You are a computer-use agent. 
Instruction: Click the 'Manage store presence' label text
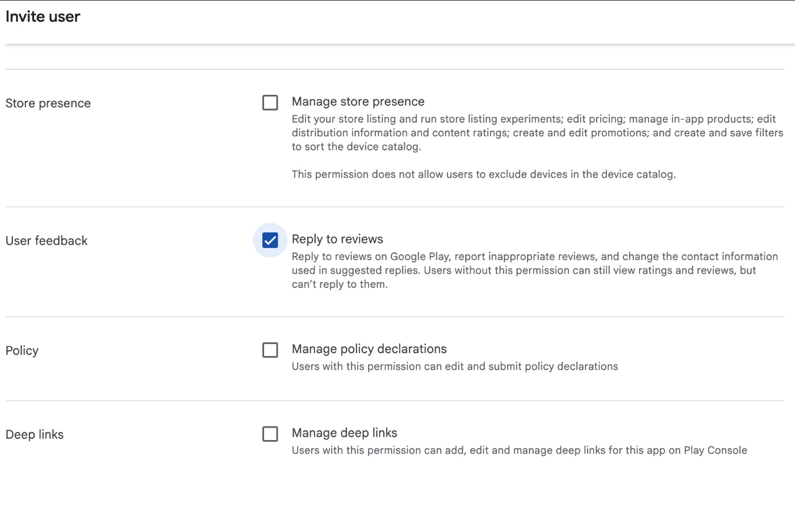(358, 102)
